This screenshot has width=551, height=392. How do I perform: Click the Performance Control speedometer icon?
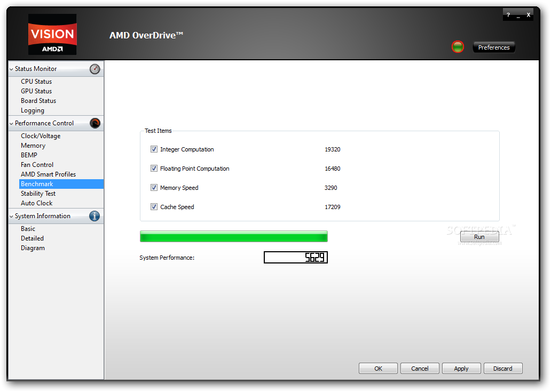(95, 123)
